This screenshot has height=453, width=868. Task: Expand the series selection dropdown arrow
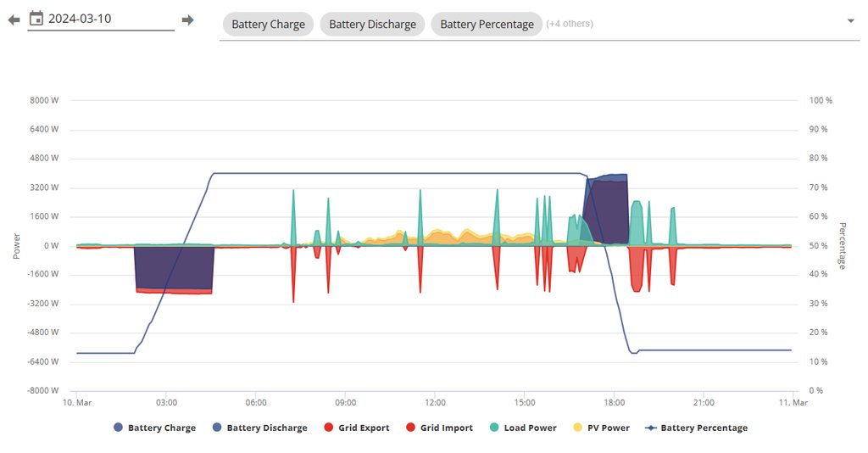pos(851,22)
